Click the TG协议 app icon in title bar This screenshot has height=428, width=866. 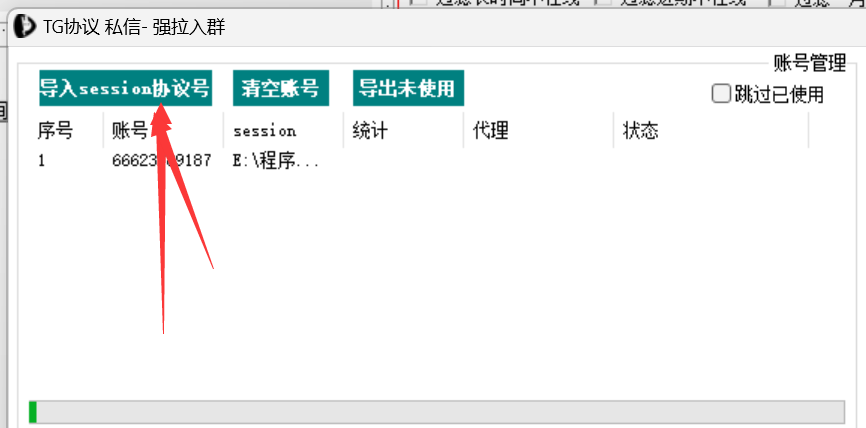pos(22,26)
